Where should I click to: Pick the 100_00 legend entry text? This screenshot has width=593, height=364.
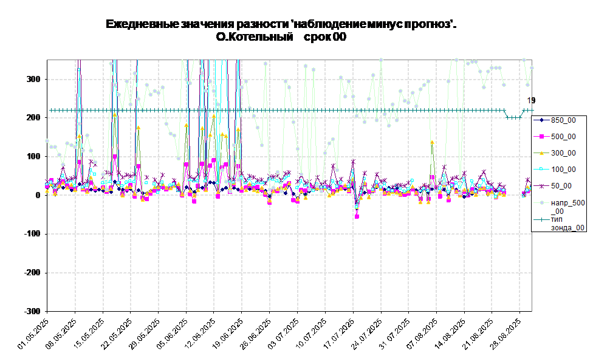(563, 170)
